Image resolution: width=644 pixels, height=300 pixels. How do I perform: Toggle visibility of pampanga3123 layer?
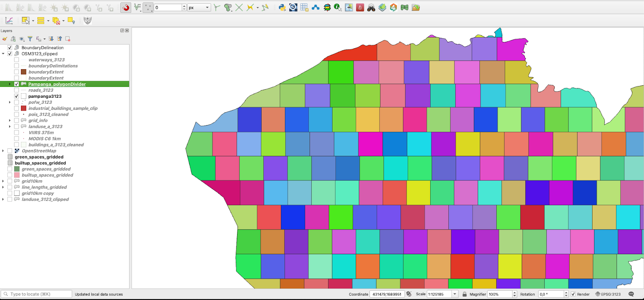(x=17, y=97)
